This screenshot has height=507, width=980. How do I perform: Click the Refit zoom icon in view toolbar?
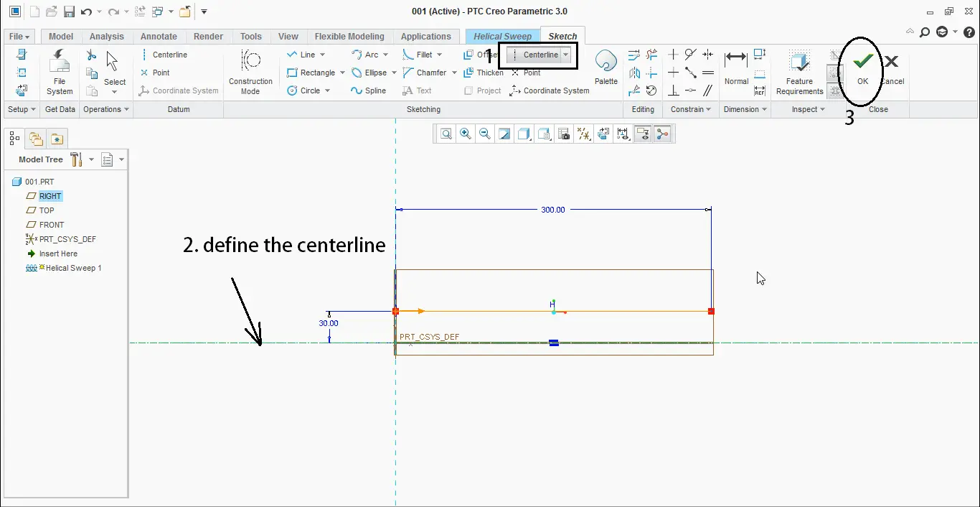click(446, 134)
